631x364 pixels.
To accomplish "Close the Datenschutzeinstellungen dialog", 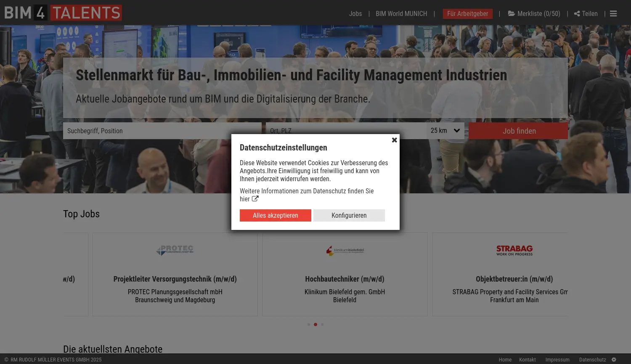I will coord(394,140).
